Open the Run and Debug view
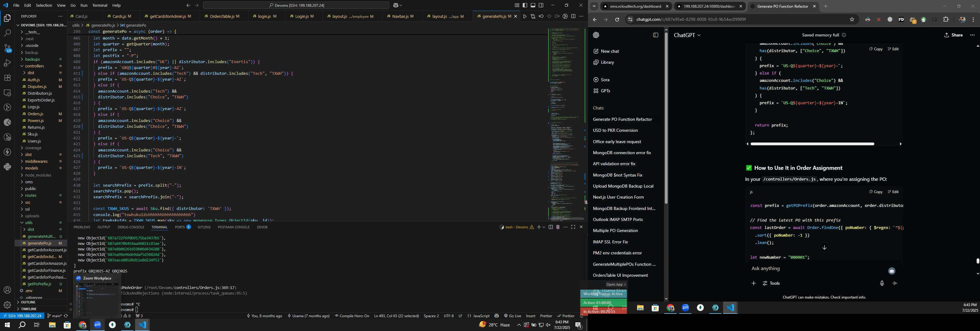This screenshot has width=980, height=331. coord(7,63)
